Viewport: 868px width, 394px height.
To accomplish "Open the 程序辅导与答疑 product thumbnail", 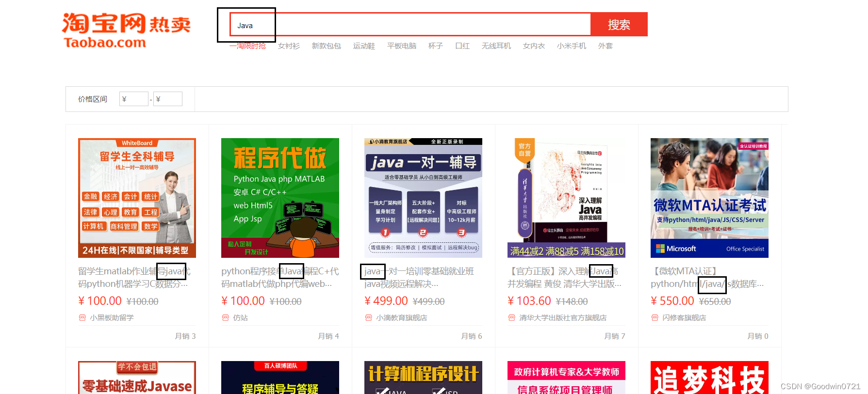I will tap(280, 378).
